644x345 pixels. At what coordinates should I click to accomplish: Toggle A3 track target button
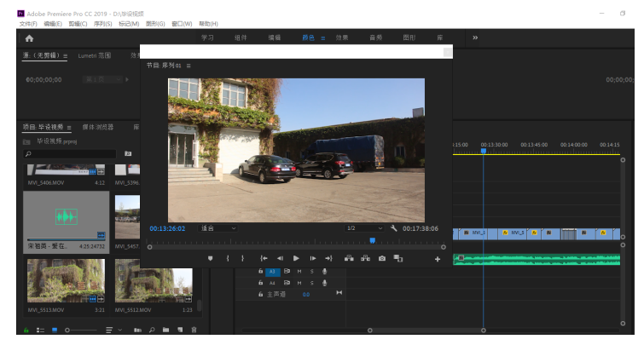click(272, 272)
